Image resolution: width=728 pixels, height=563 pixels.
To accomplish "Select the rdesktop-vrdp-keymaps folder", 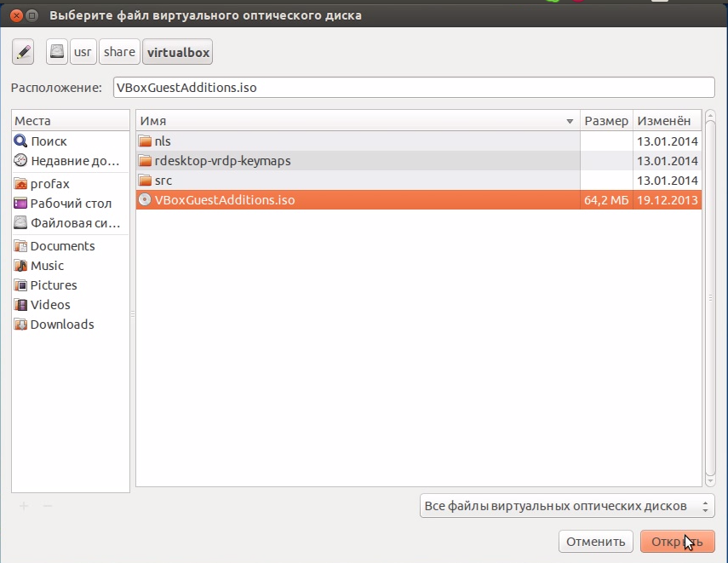I will [x=418, y=161].
